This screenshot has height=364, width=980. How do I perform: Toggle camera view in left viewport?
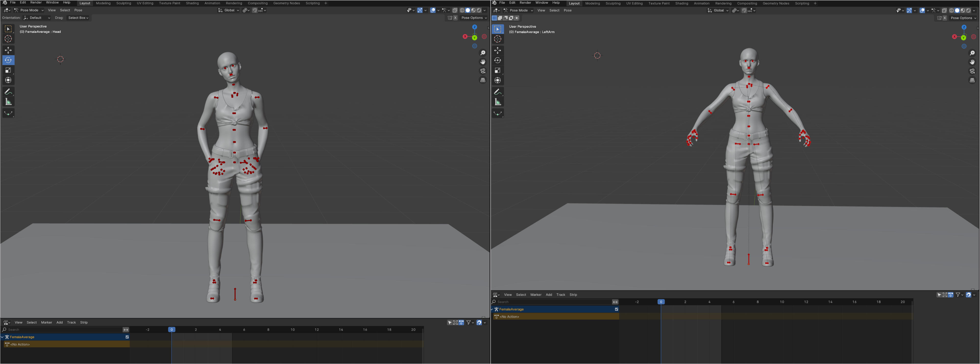tap(483, 71)
